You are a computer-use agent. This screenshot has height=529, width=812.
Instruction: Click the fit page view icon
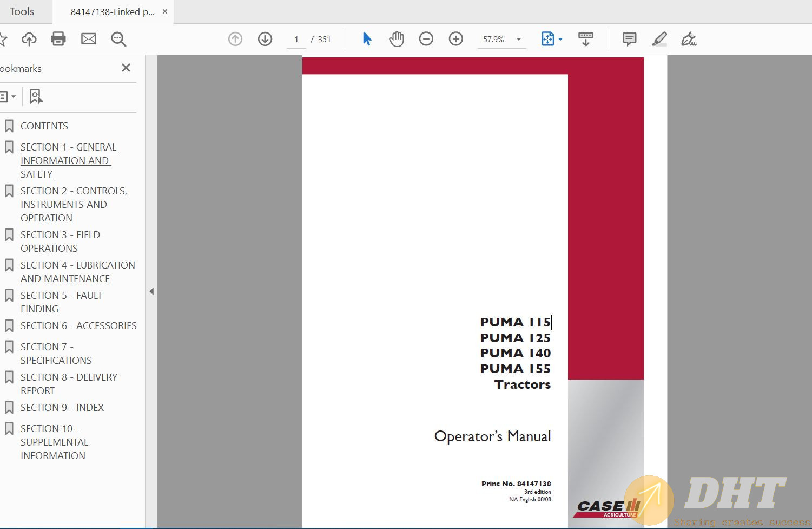tap(547, 39)
